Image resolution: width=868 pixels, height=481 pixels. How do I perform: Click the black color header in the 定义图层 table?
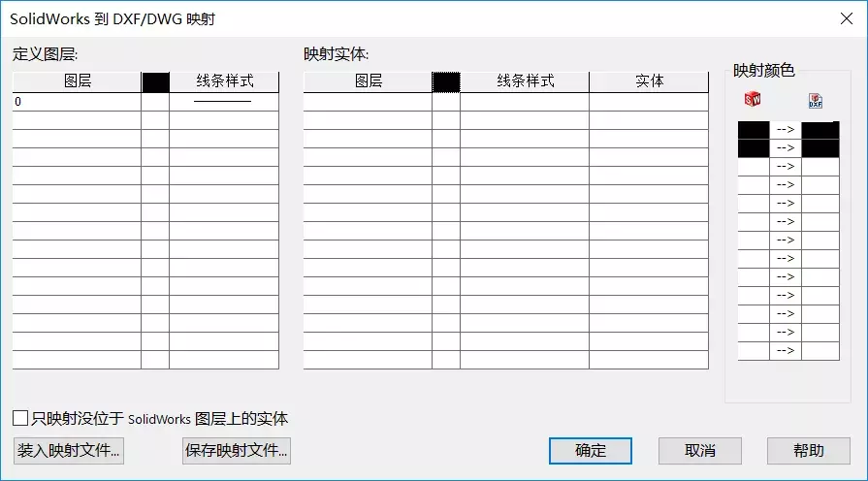[x=155, y=81]
